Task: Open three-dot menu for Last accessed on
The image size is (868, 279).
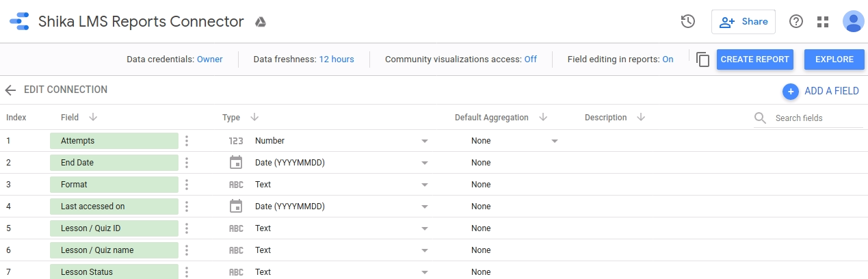Action: [187, 207]
